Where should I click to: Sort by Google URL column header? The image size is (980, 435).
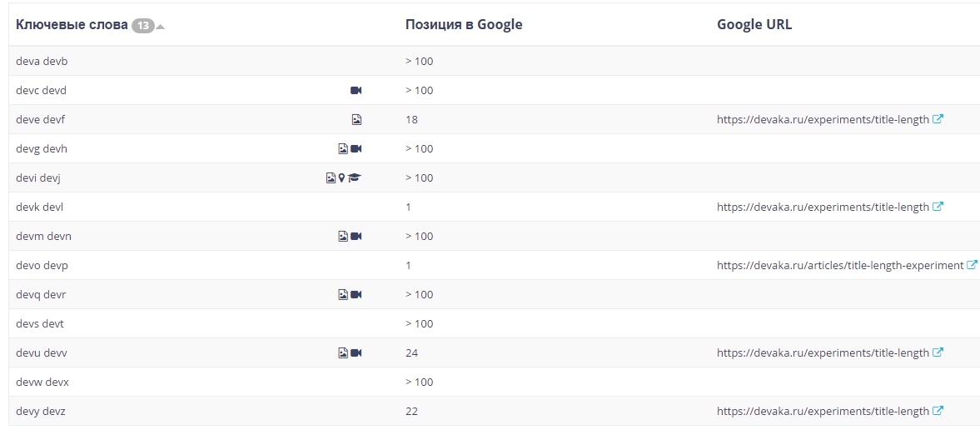click(x=754, y=24)
